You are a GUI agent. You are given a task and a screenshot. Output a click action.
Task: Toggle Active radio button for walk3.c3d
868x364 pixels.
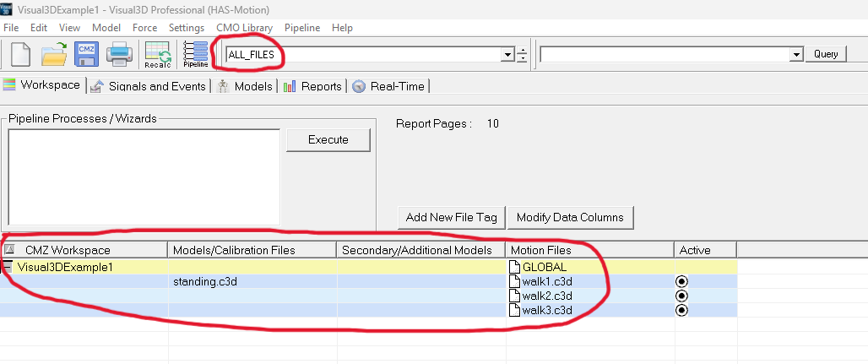pyautogui.click(x=682, y=310)
